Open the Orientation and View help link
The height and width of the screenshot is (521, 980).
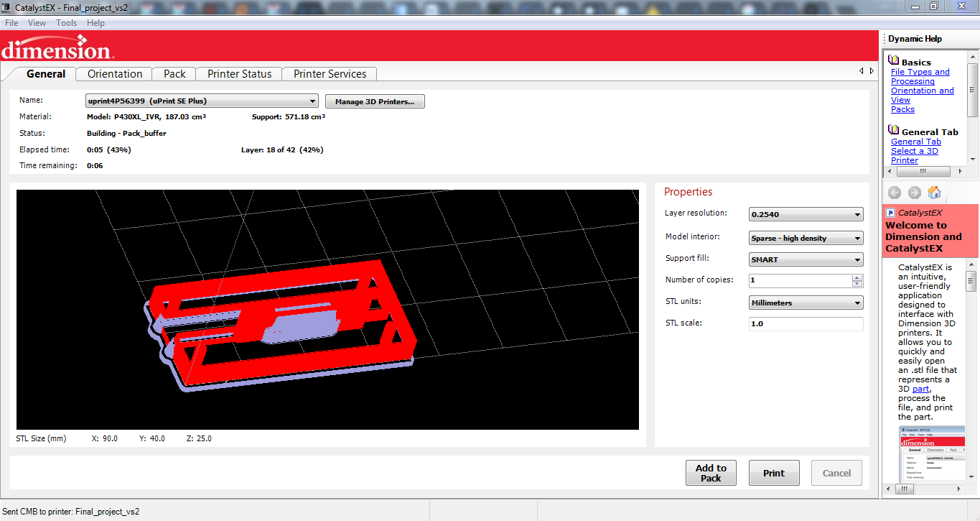click(922, 96)
